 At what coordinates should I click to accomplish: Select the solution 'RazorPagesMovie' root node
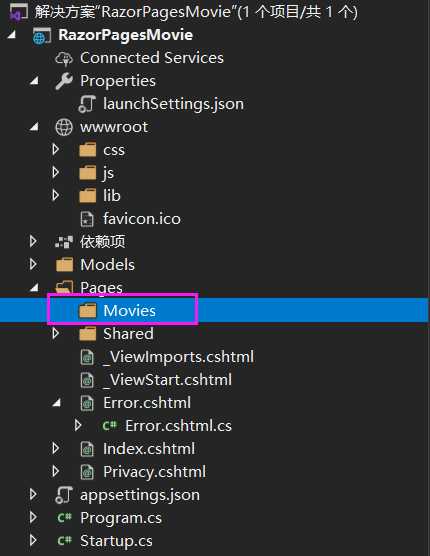196,12
